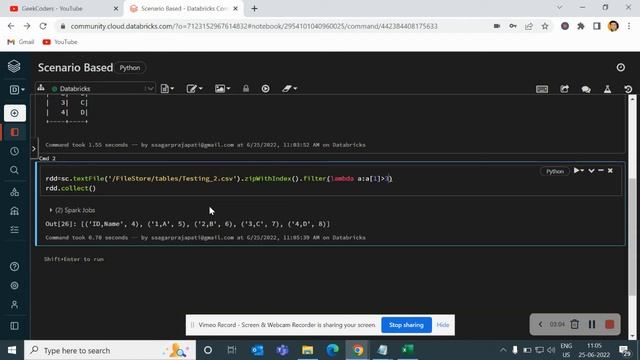Image resolution: width=640 pixels, height=360 pixels.
Task: Open the Compute icon in the sidebar
Action: coord(14,211)
